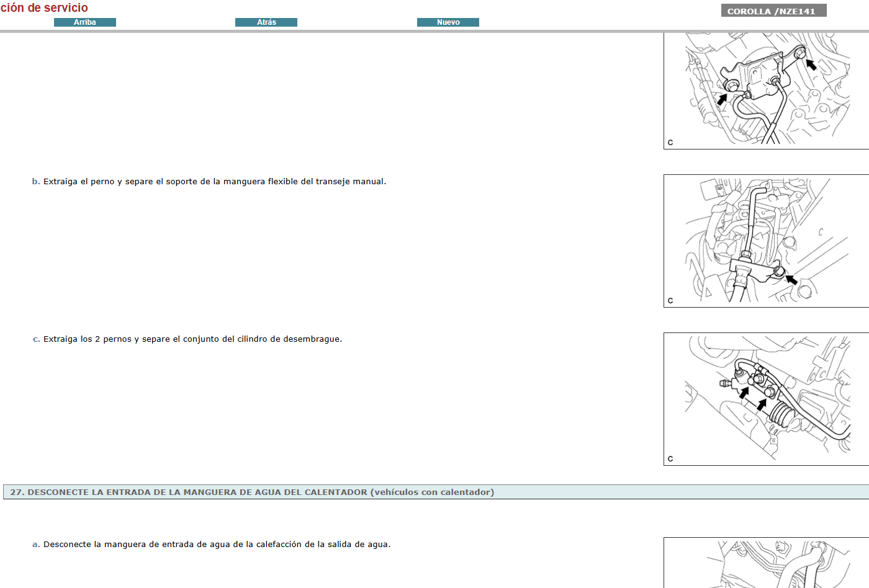Image resolution: width=869 pixels, height=588 pixels.
Task: Select the COROLLA /NZE141 model label
Action: pos(773,11)
